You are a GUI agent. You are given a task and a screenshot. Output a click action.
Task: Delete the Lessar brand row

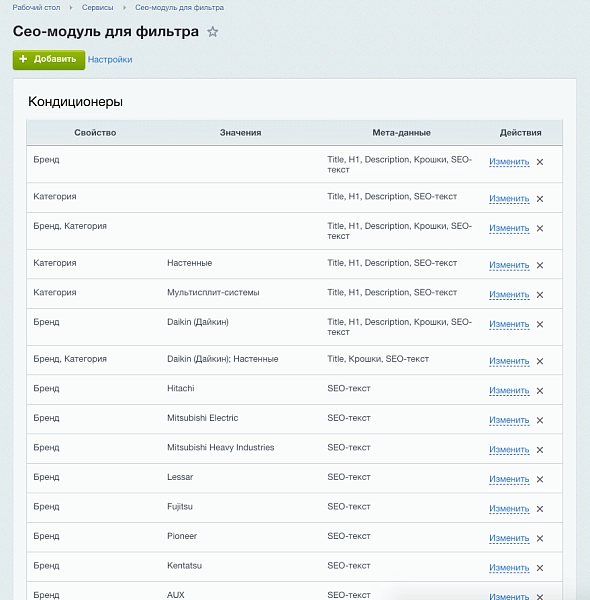pos(539,479)
